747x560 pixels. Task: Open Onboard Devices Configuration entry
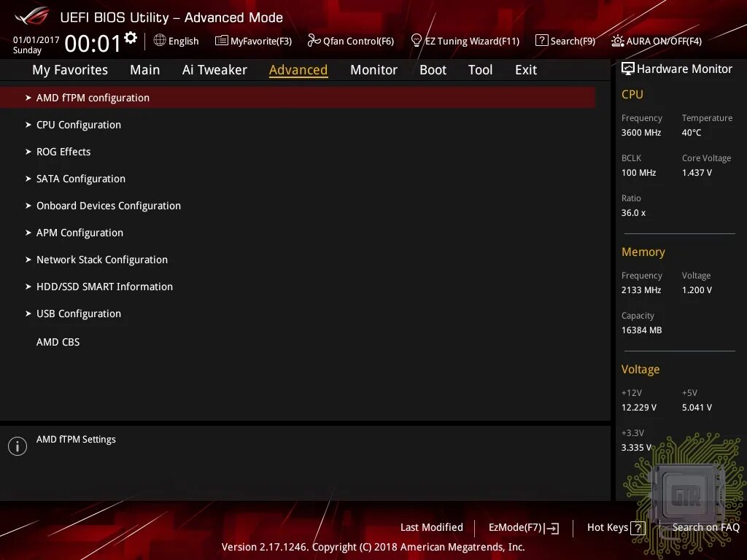coord(109,206)
